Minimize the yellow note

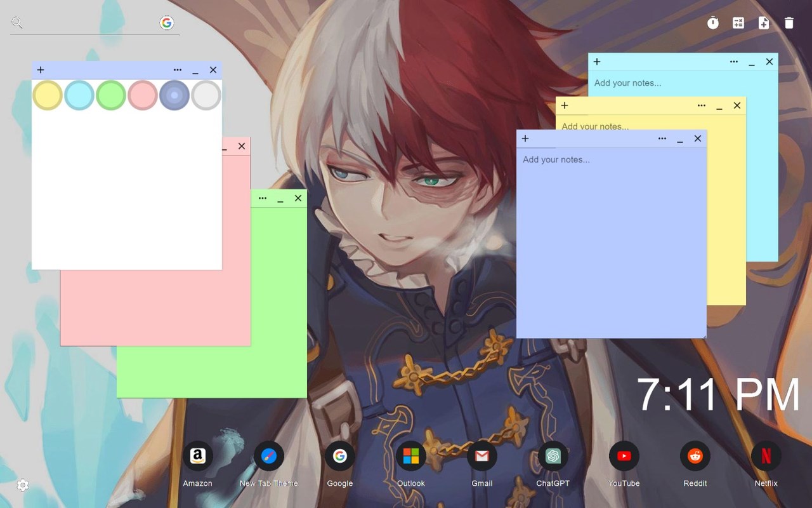[x=719, y=107]
